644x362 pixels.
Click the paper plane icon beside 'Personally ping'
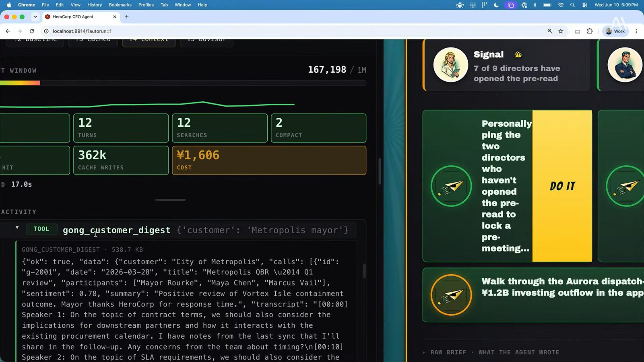click(451, 186)
